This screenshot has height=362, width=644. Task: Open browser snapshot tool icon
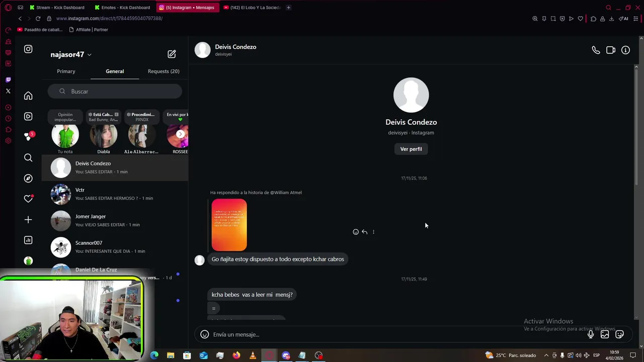point(553,19)
